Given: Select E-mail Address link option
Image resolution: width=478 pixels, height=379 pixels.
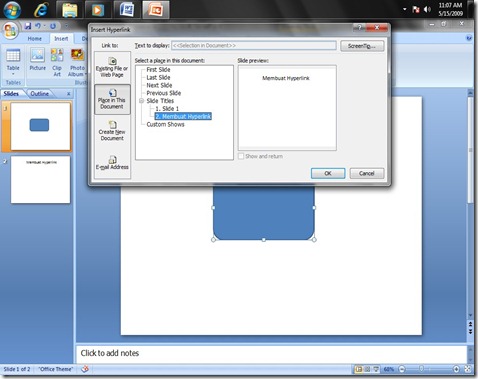Looking at the screenshot, I should [112, 163].
